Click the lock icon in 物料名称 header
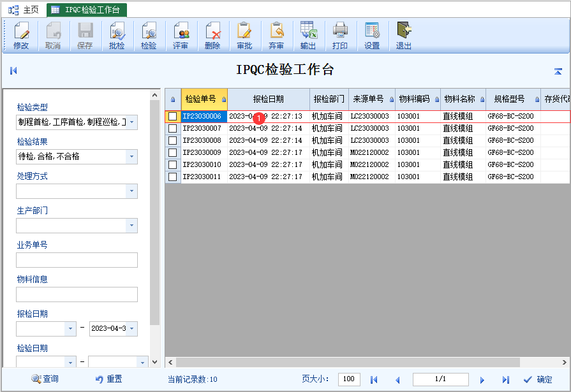 [482, 99]
